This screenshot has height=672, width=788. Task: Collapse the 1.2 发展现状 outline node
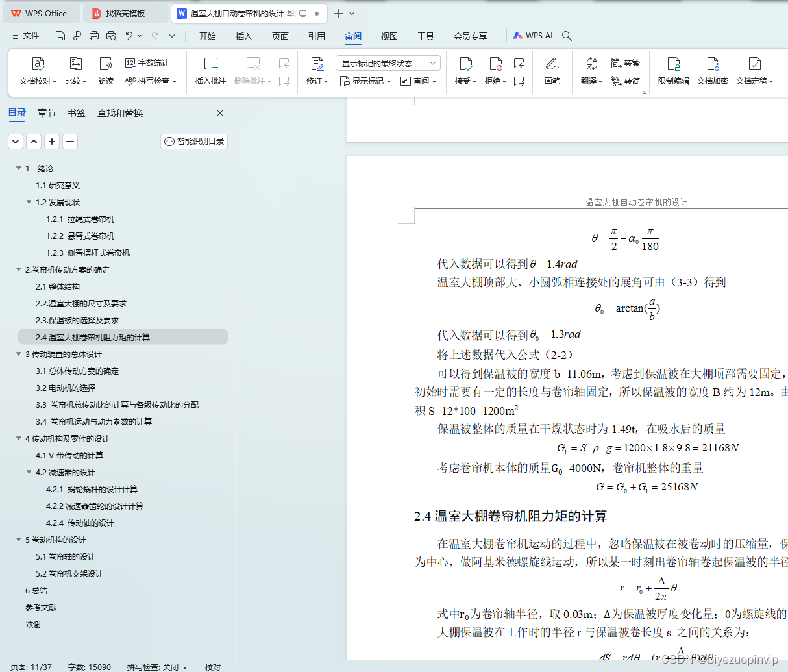click(x=29, y=202)
